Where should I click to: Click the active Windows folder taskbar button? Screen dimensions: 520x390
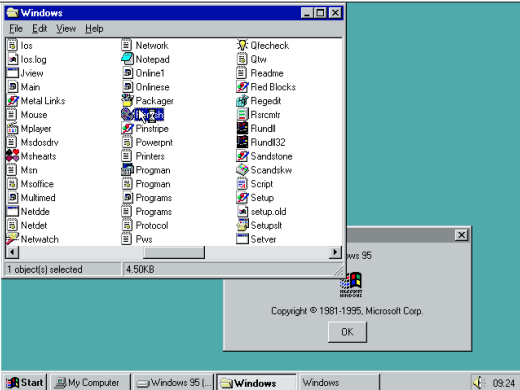(257, 382)
